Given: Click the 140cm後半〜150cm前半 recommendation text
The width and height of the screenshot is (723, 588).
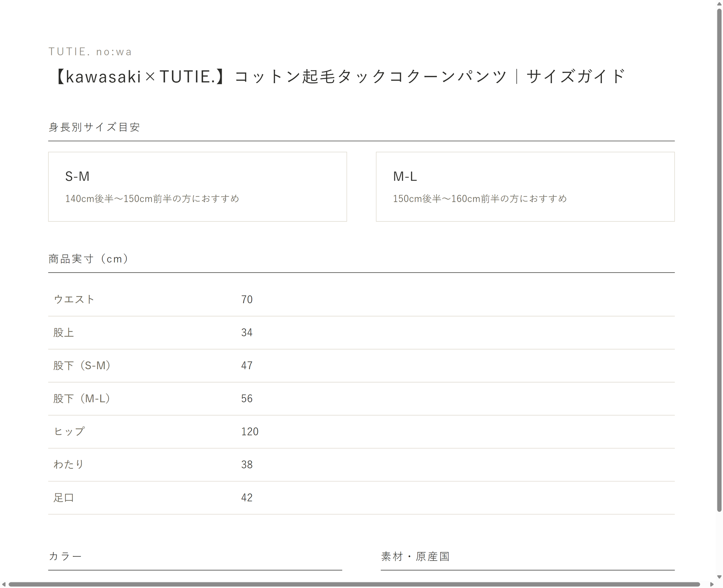Looking at the screenshot, I should pos(152,199).
